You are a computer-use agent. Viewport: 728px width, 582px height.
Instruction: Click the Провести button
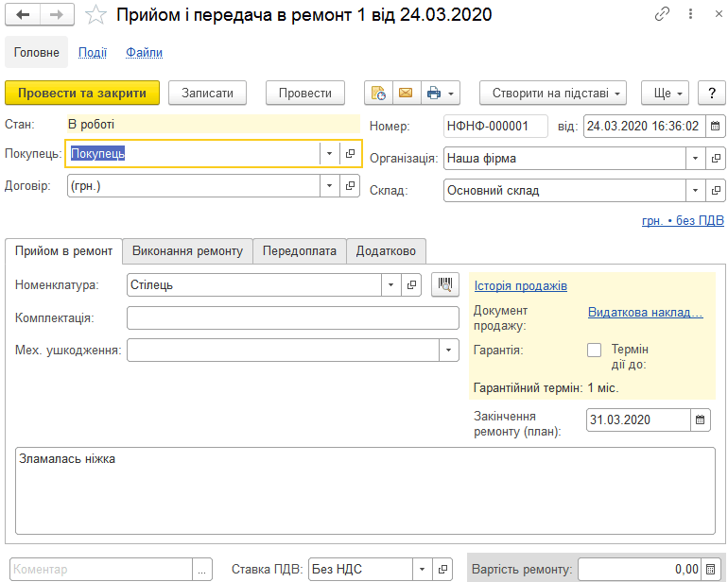305,93
